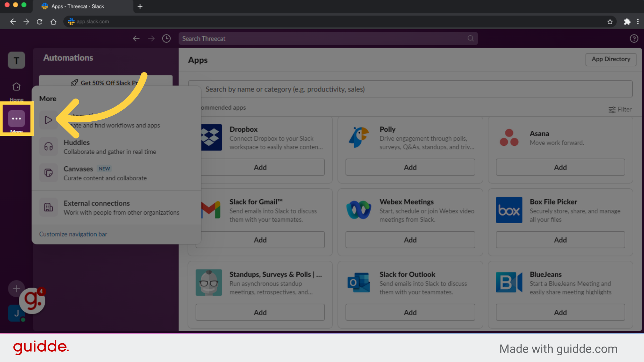Click the create new plus icon
The width and height of the screenshot is (644, 362).
(x=16, y=289)
